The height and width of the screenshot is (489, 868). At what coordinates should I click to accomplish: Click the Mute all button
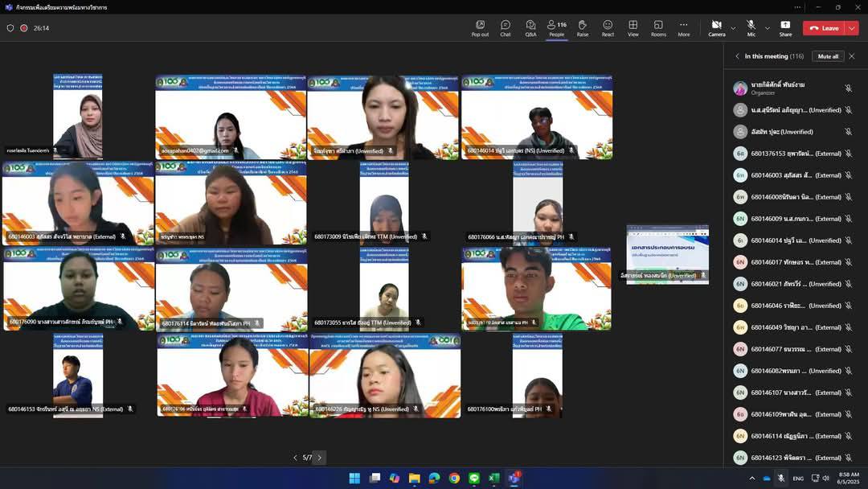828,56
